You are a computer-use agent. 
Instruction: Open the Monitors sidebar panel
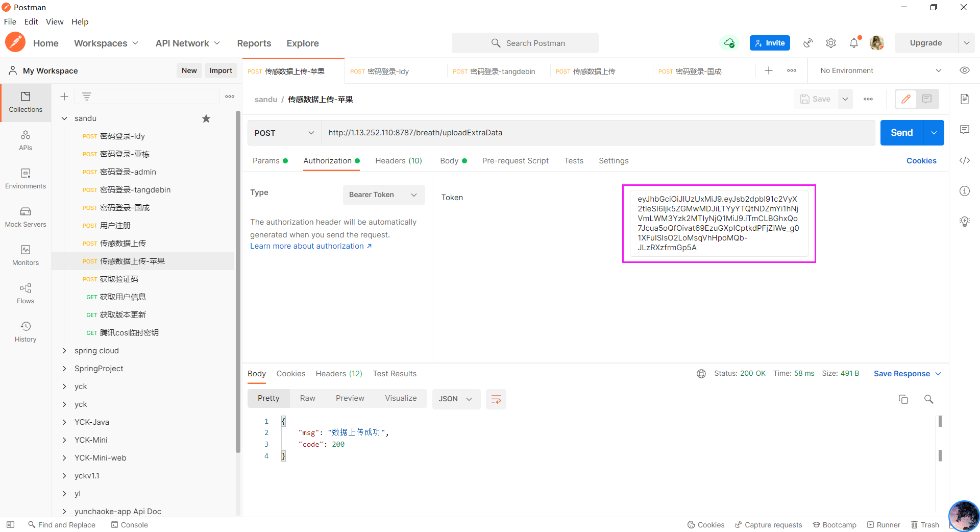[26, 255]
